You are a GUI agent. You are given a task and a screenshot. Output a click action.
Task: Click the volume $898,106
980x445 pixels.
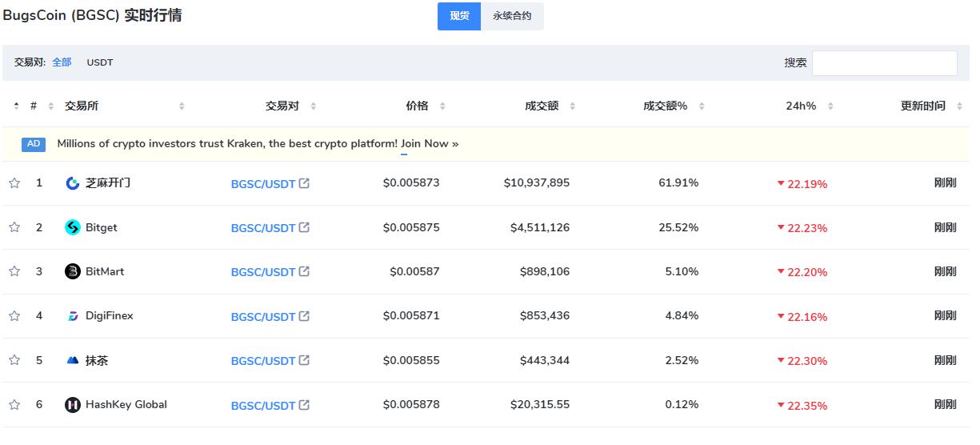pos(544,271)
